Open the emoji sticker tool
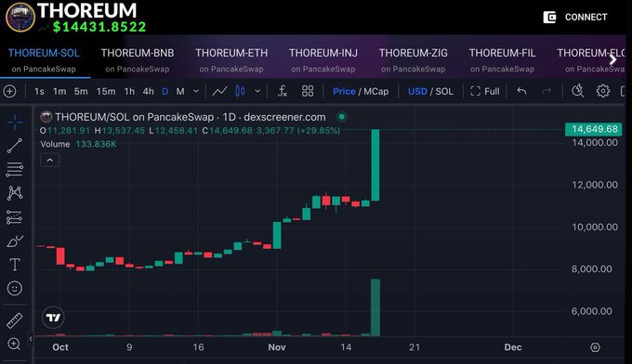 point(15,288)
